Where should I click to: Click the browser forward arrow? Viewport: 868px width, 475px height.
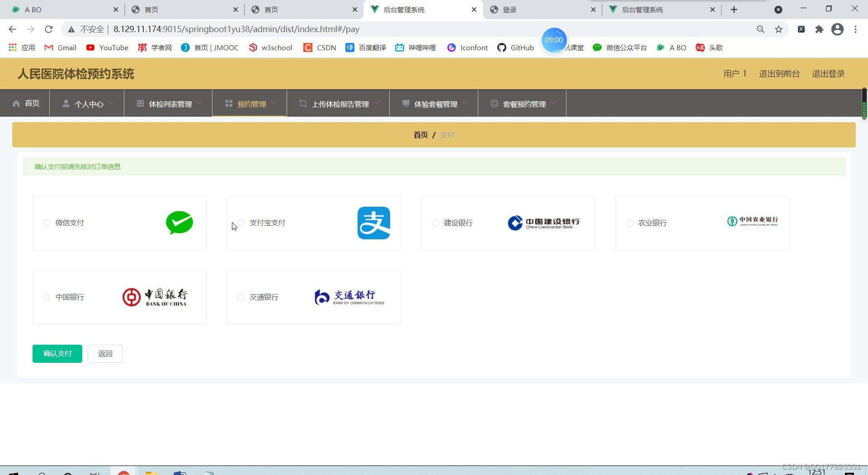click(30, 29)
